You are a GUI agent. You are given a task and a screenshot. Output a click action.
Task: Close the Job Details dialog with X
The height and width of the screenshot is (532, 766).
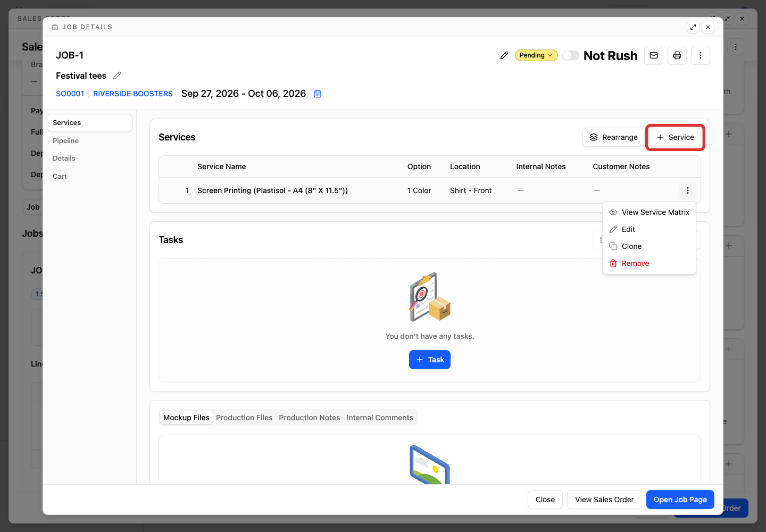[x=708, y=27]
